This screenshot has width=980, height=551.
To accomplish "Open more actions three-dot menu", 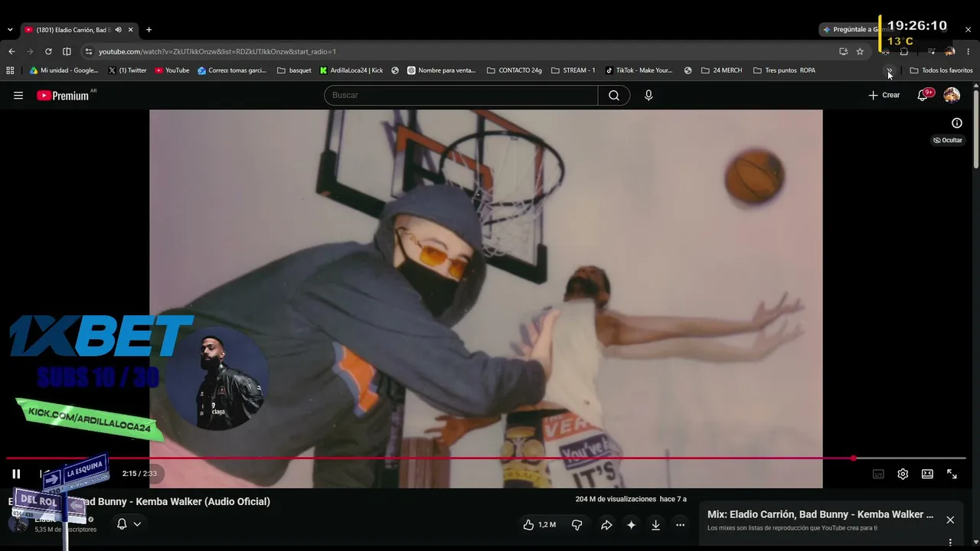I will (680, 525).
